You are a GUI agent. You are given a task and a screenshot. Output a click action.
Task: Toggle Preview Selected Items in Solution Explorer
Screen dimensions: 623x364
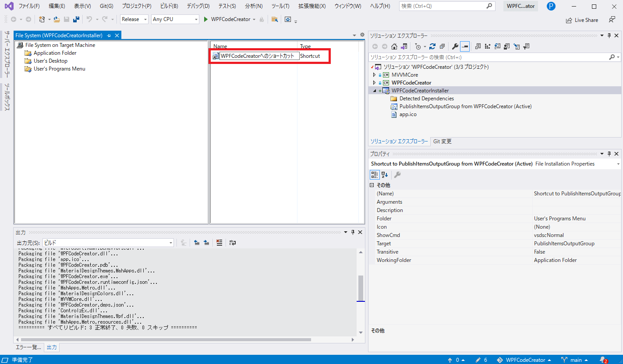click(465, 46)
